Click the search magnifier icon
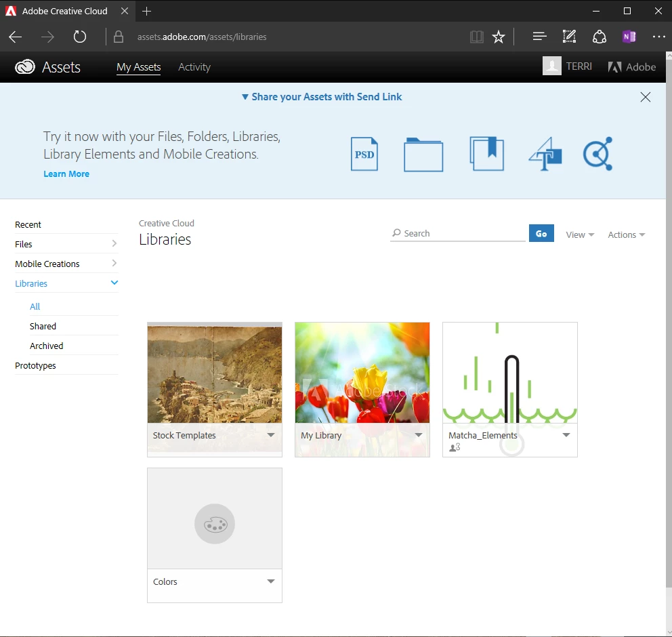This screenshot has height=637, width=672. click(396, 232)
